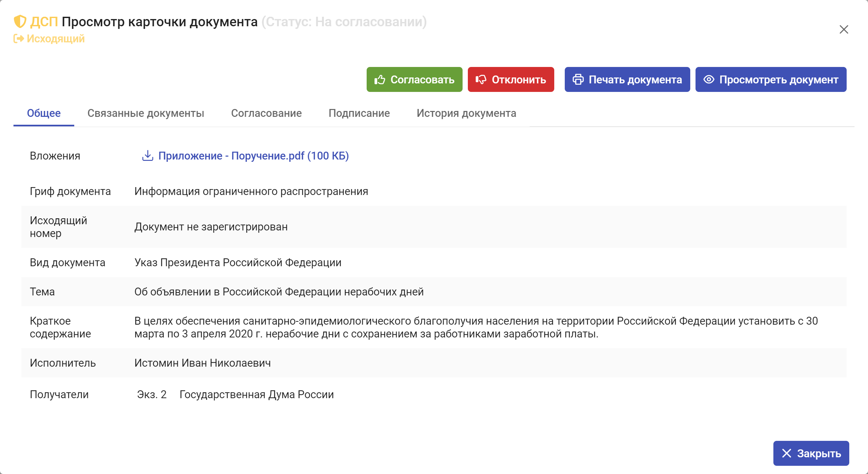Open the Согласование tab
Image resolution: width=868 pixels, height=474 pixels.
tap(266, 113)
